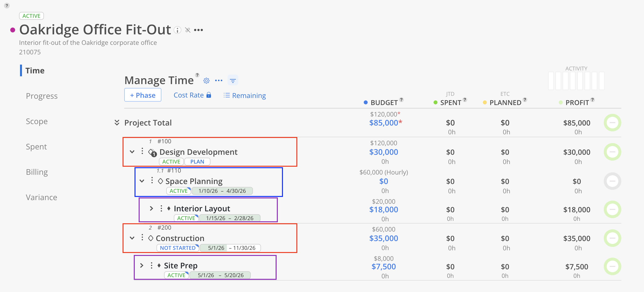Toggle the Manage Time filter icon
This screenshot has height=292, width=644.
pyautogui.click(x=233, y=81)
